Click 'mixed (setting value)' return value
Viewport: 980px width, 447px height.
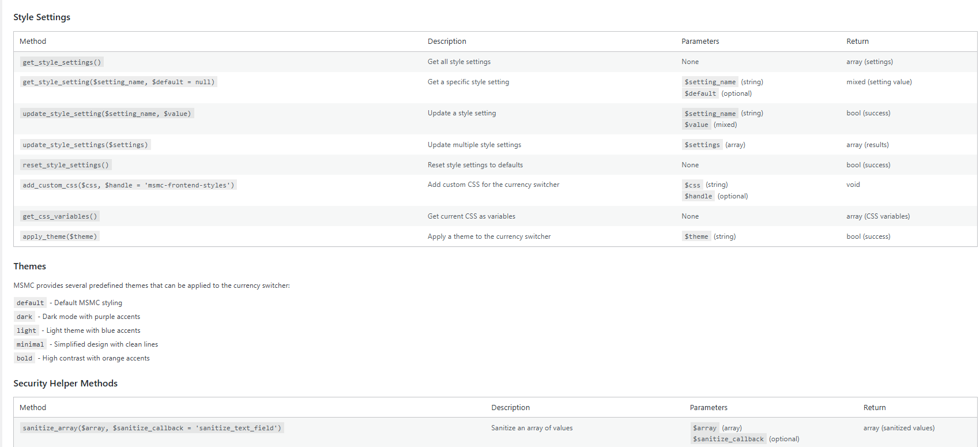pos(879,82)
